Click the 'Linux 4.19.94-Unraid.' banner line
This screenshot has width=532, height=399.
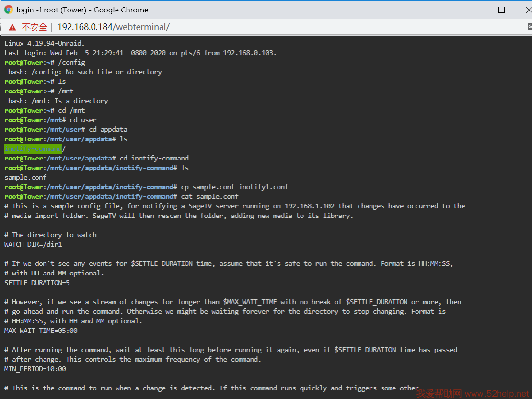tap(45, 43)
